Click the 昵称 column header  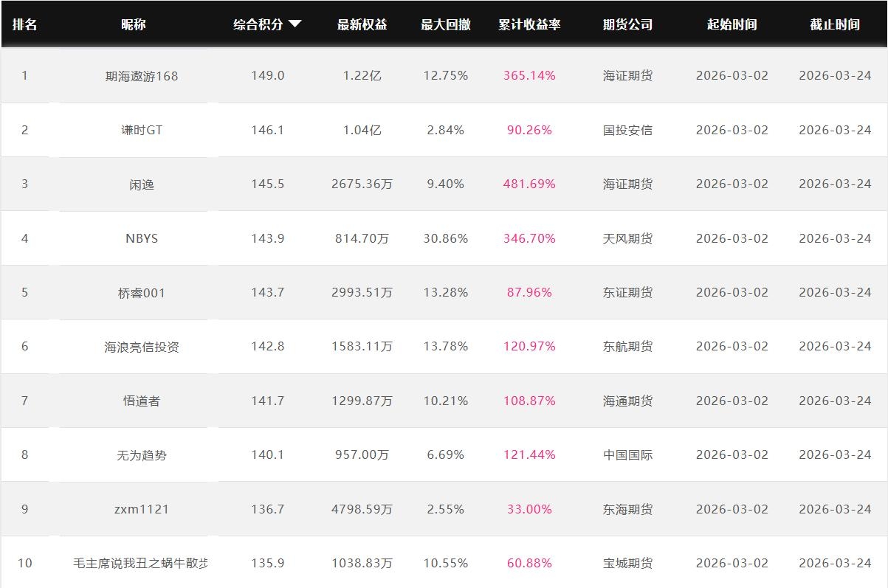[134, 24]
